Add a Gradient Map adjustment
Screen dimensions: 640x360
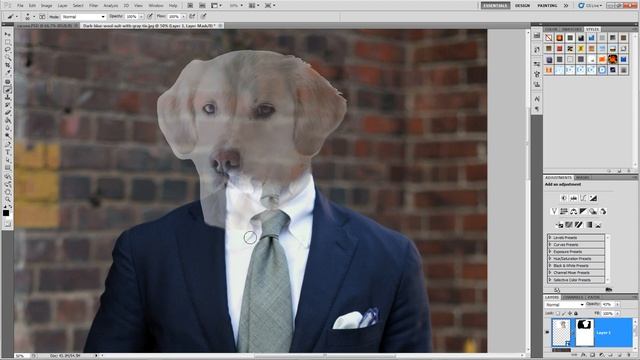pyautogui.click(x=589, y=225)
